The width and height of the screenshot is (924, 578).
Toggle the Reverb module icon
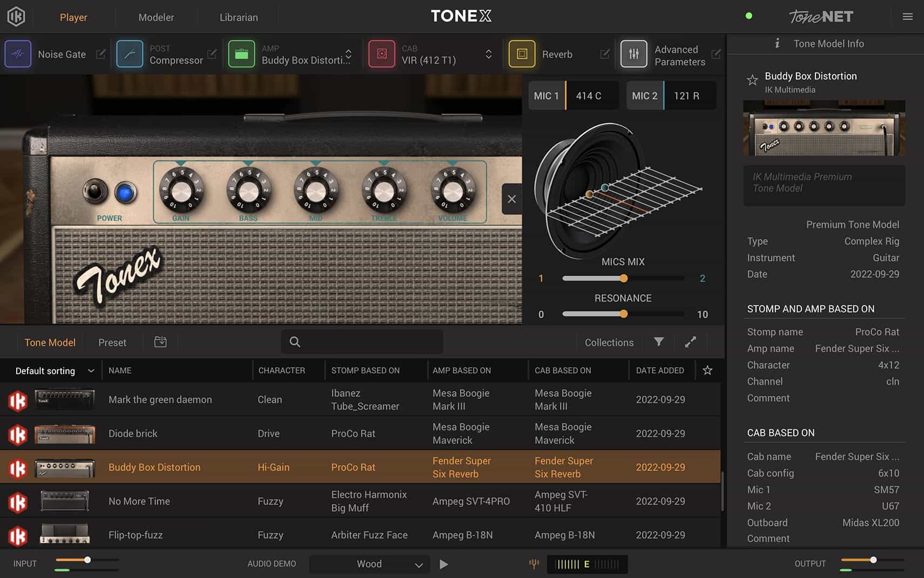521,54
